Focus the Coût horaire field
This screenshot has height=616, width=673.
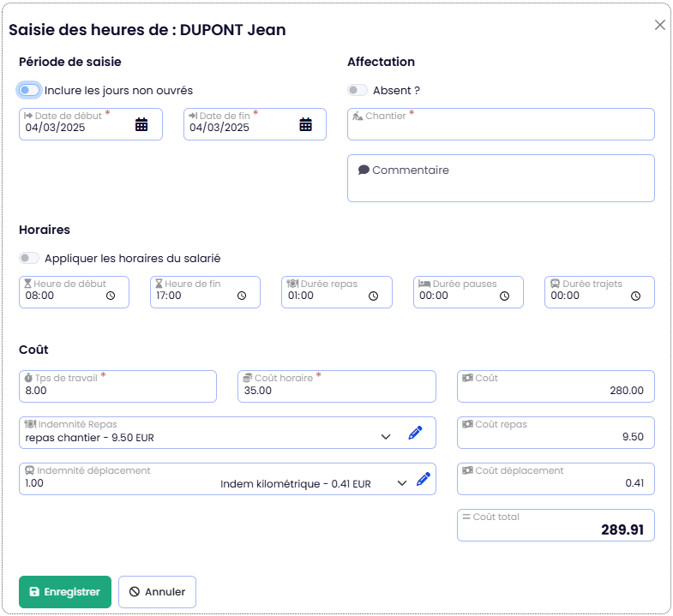[336, 391]
